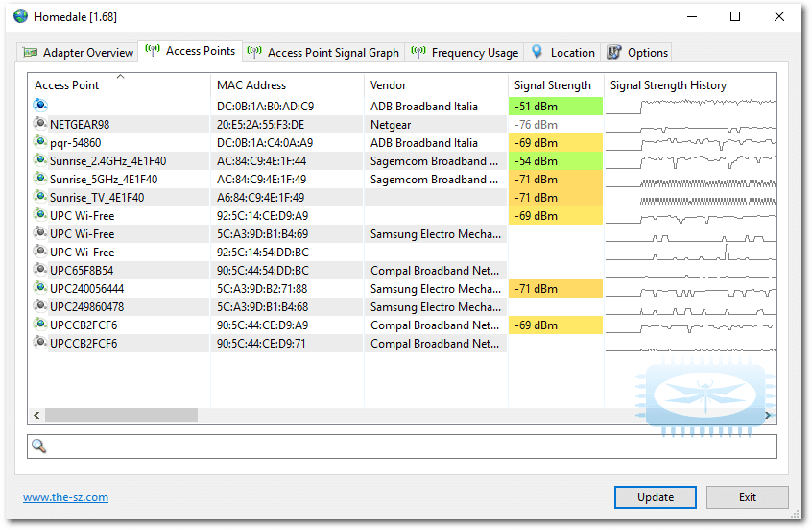Click the icon of UPCCB2FCF6 with MAC 90:5C:44:CE:D9:A9
Image resolution: width=812 pixels, height=530 pixels.
point(40,324)
